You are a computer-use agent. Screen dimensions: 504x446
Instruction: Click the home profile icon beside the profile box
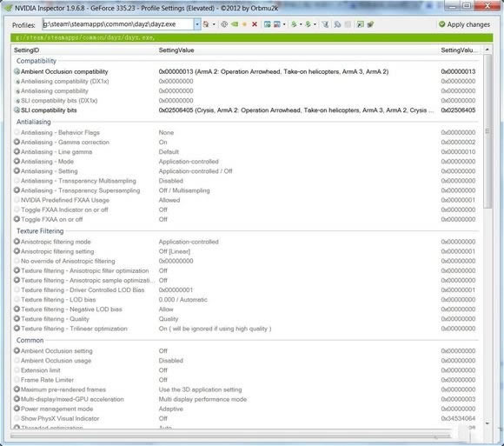[206, 24]
